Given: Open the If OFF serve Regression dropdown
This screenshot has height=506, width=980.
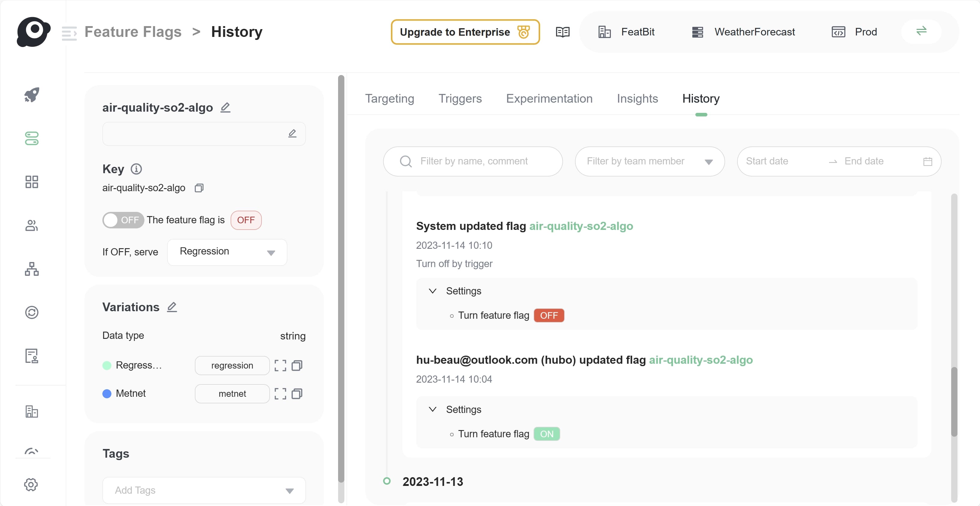Looking at the screenshot, I should (x=227, y=252).
